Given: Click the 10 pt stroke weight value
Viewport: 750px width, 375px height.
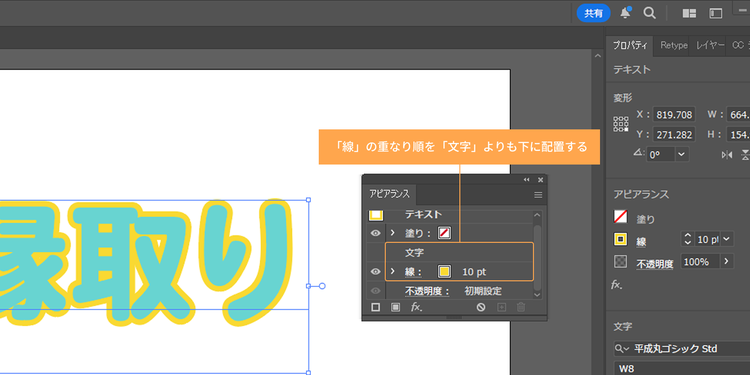Looking at the screenshot, I should pos(474,272).
